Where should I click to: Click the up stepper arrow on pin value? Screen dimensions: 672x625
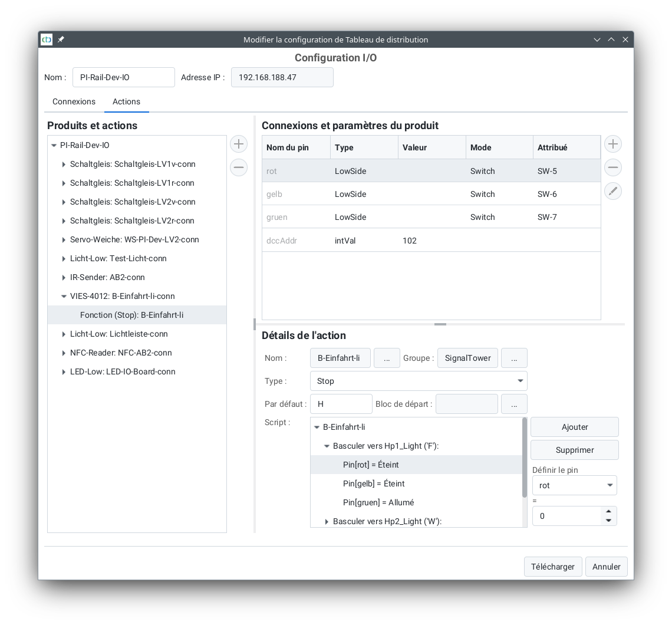[x=608, y=512]
